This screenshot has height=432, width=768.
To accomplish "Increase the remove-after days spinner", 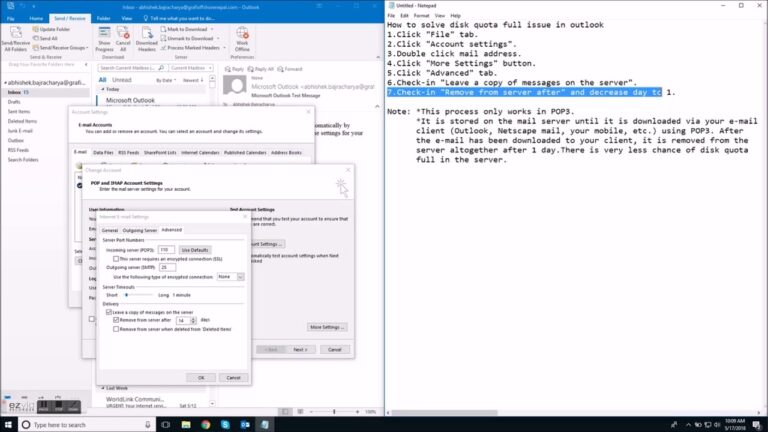I will click(193, 318).
